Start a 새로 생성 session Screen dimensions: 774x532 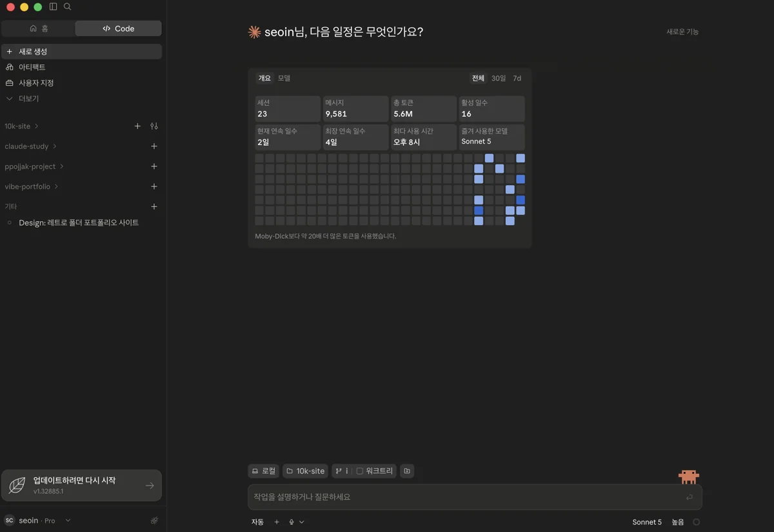(81, 52)
